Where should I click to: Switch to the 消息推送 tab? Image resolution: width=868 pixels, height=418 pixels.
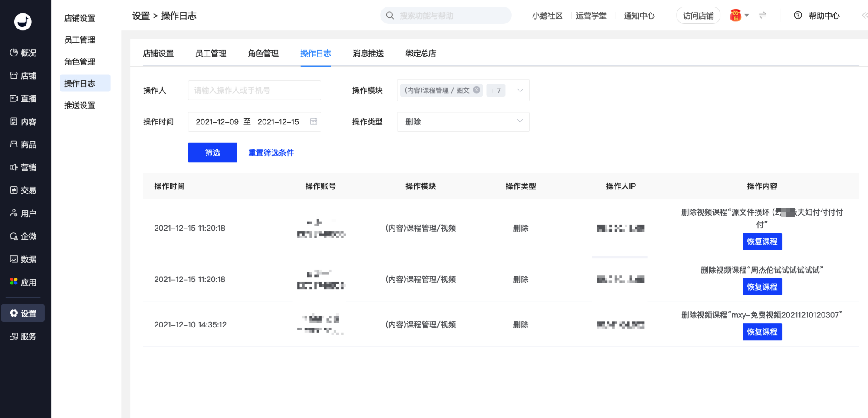coord(368,53)
